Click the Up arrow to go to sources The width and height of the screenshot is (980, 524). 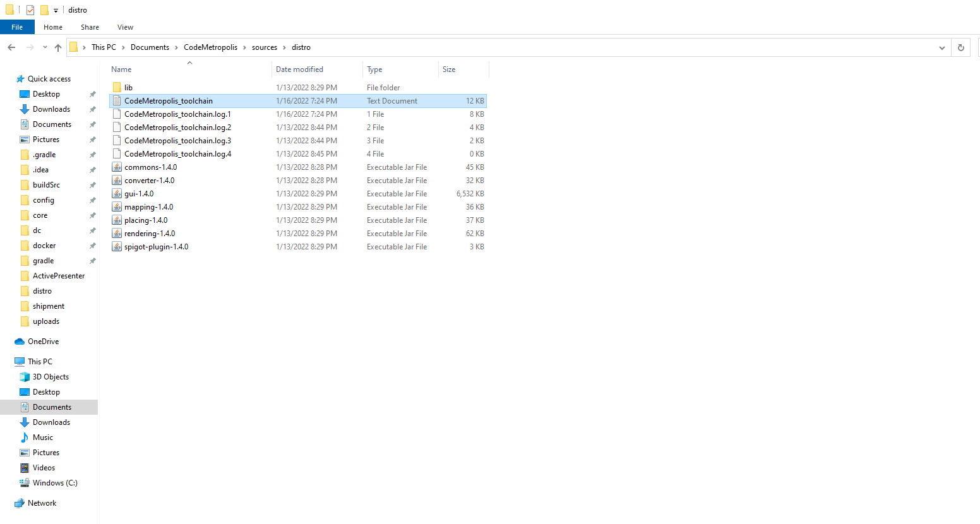pyautogui.click(x=57, y=47)
